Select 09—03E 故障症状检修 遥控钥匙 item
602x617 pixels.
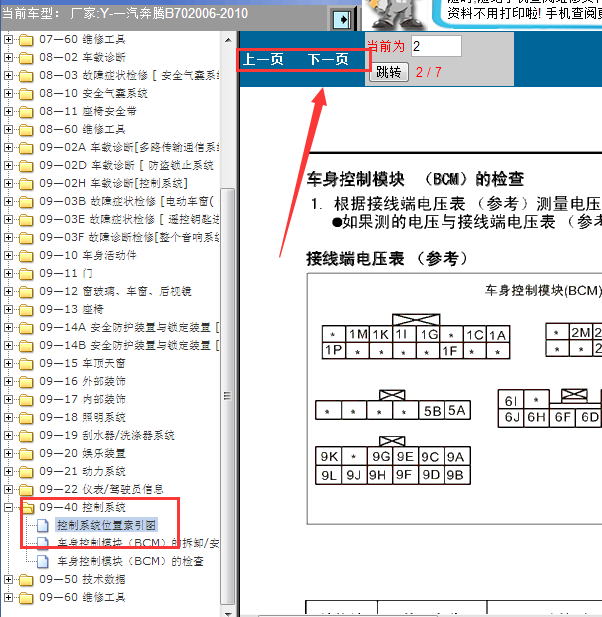pyautogui.click(x=129, y=220)
